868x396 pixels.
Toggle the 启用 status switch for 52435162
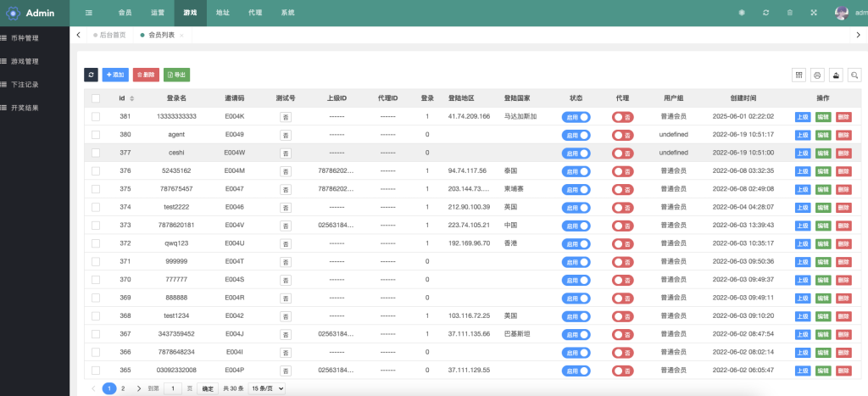coord(576,171)
